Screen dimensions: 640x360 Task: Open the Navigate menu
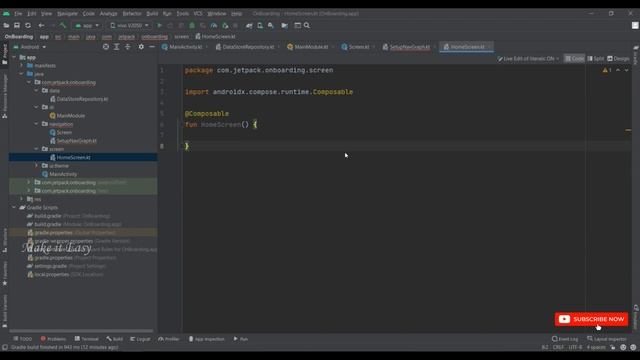point(67,13)
